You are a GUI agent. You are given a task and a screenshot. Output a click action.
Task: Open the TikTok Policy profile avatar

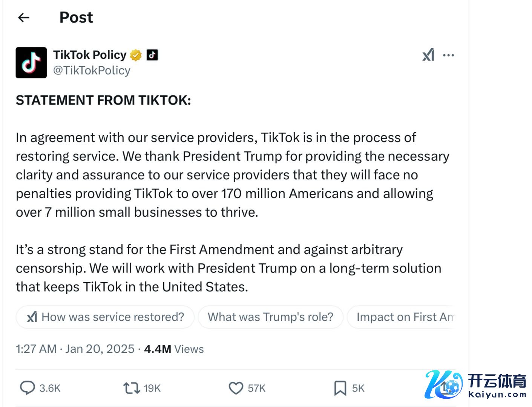pyautogui.click(x=31, y=63)
